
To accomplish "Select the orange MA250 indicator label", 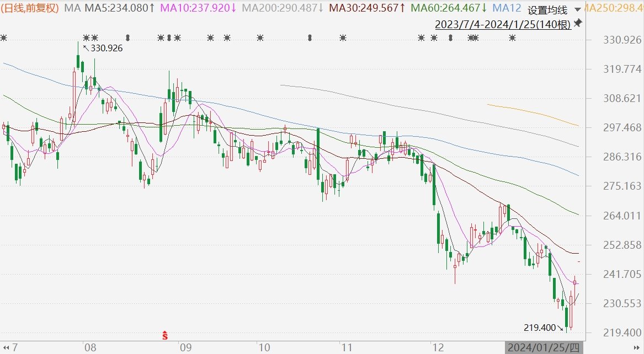I will (x=613, y=8).
